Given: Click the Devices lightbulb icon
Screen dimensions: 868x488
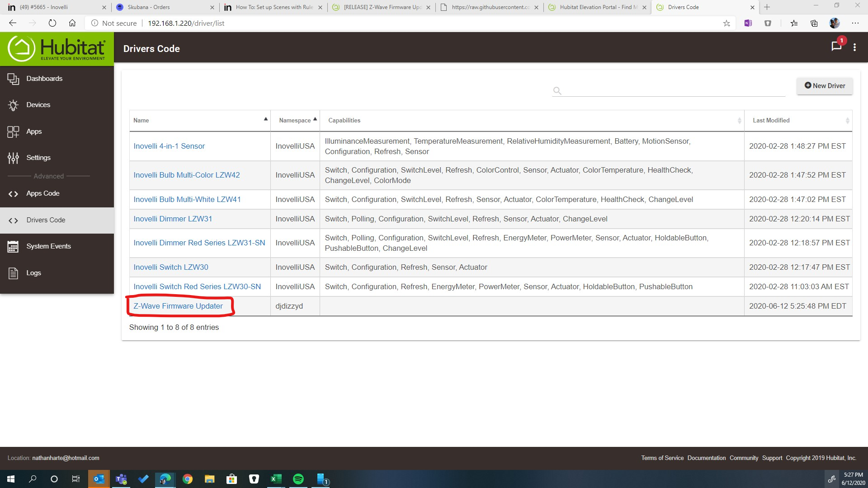Looking at the screenshot, I should (13, 105).
